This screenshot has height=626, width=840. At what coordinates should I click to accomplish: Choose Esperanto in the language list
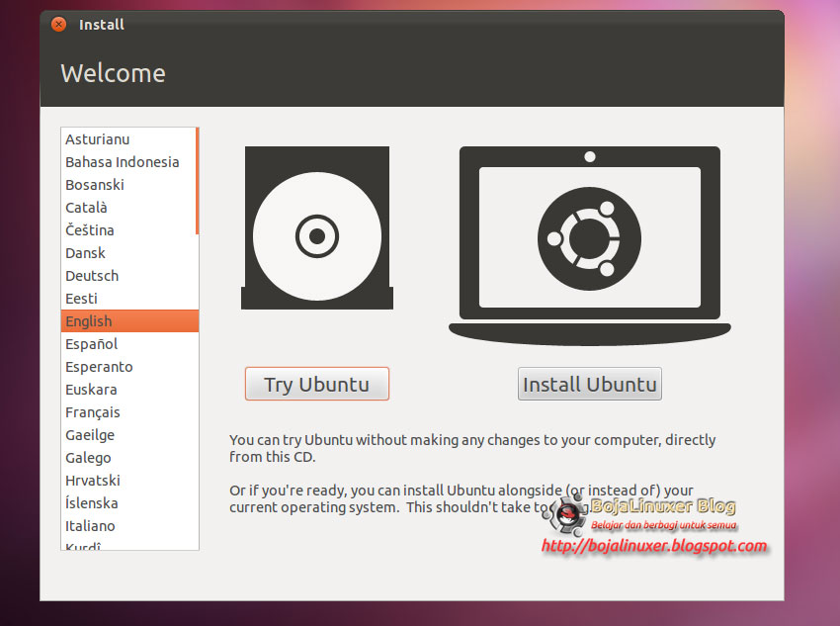(129, 367)
